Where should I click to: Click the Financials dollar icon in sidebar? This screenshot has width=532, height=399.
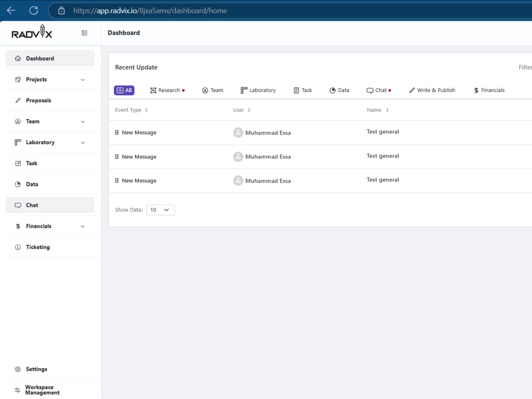pos(18,226)
